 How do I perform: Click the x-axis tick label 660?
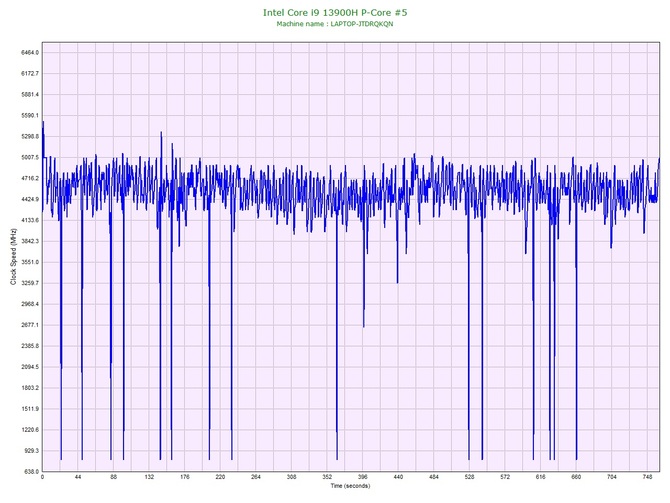click(576, 477)
